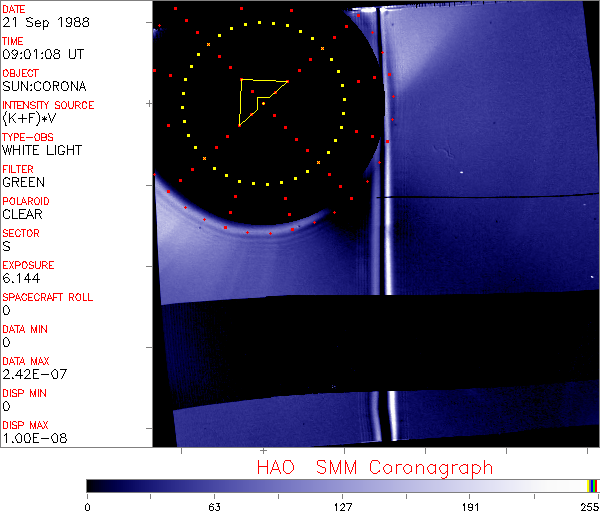600x512 pixels.
Task: Click the rainbow end of the color bar
Action: 593,486
